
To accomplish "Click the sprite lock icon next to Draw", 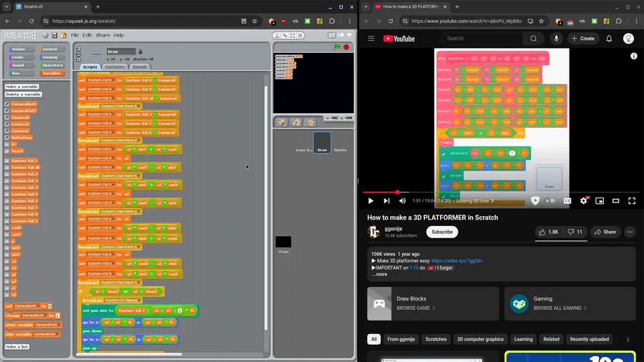I will [x=140, y=52].
